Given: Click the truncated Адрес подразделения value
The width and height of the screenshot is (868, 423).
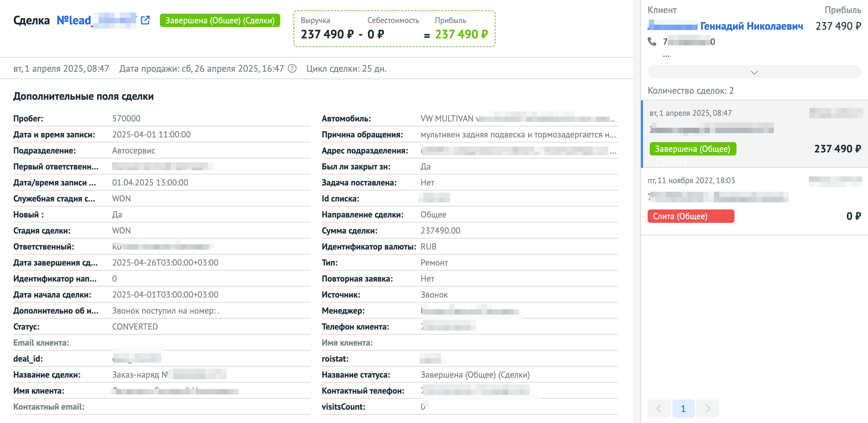Looking at the screenshot, I should click(x=518, y=150).
